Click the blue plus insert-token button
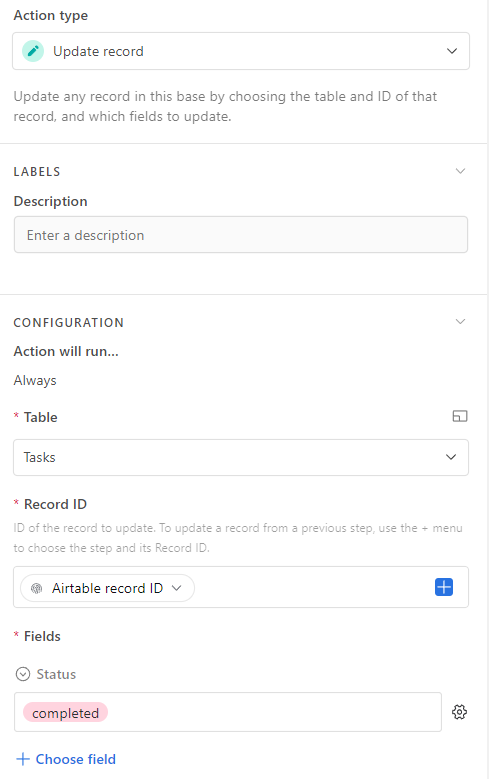 pos(444,587)
